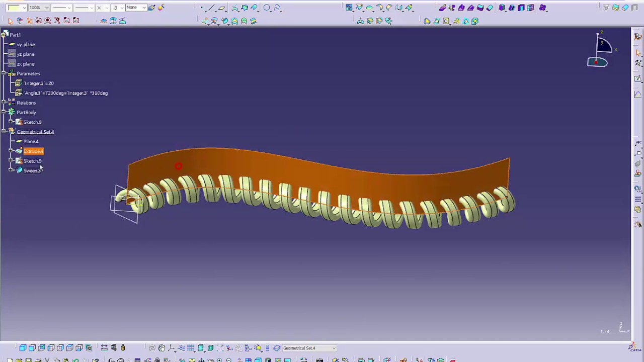
Task: Click the Sketch.9 tree node
Action: pyautogui.click(x=32, y=161)
